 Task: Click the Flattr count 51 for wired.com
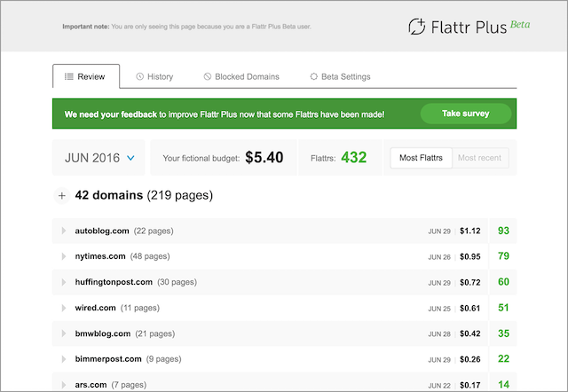pos(503,308)
